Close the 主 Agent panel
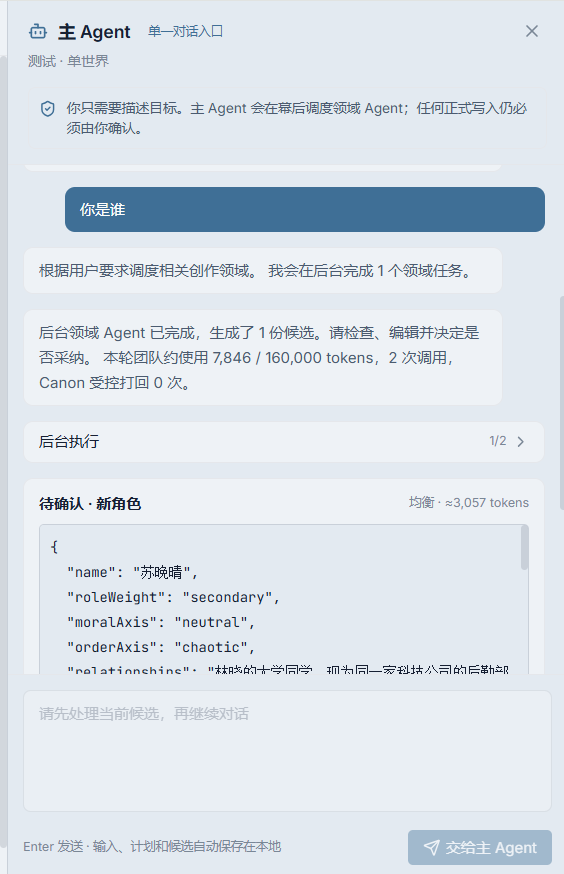 (x=532, y=31)
